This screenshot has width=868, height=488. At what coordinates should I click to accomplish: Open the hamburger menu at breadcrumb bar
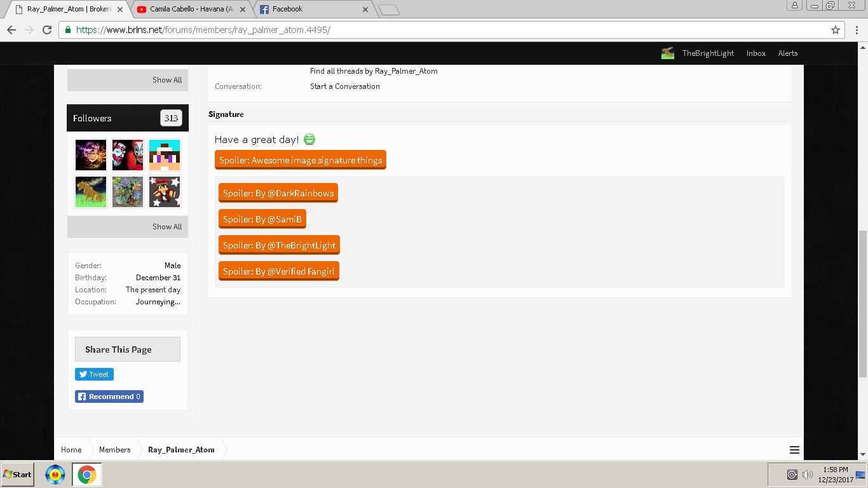coord(794,450)
